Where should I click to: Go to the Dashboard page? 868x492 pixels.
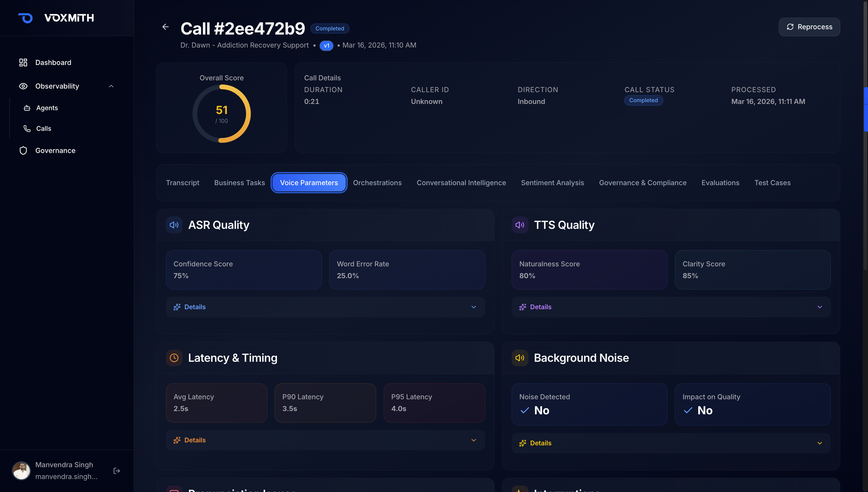tap(53, 63)
